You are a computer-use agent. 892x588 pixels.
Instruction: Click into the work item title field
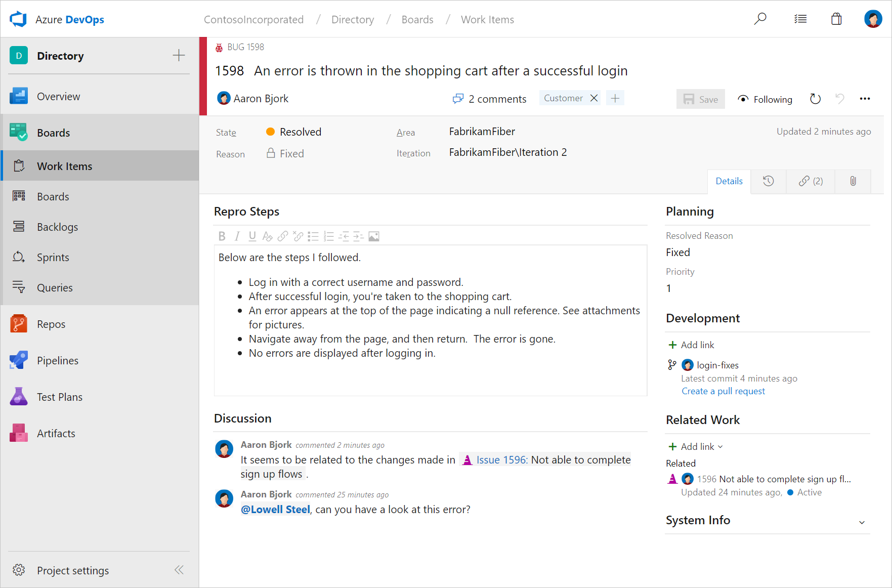[441, 70]
